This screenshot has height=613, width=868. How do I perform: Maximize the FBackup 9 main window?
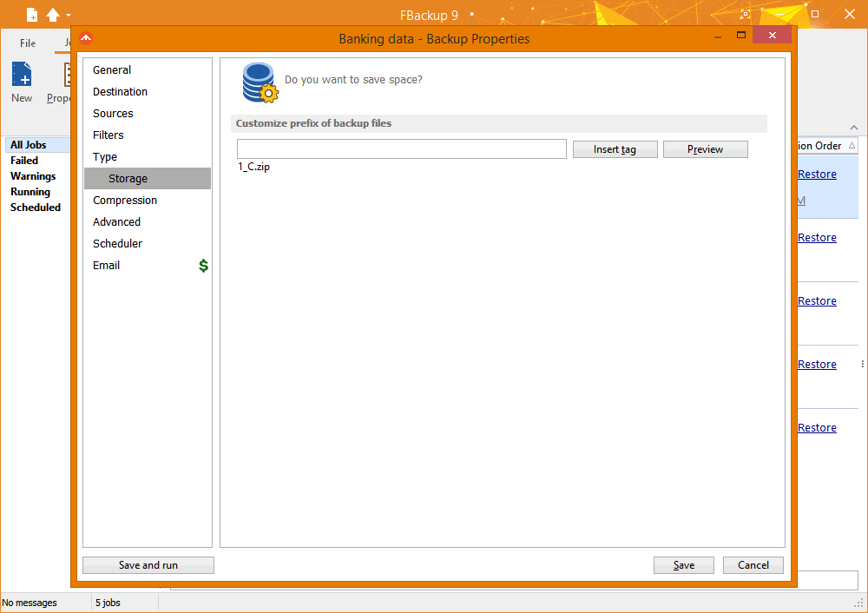coord(815,14)
